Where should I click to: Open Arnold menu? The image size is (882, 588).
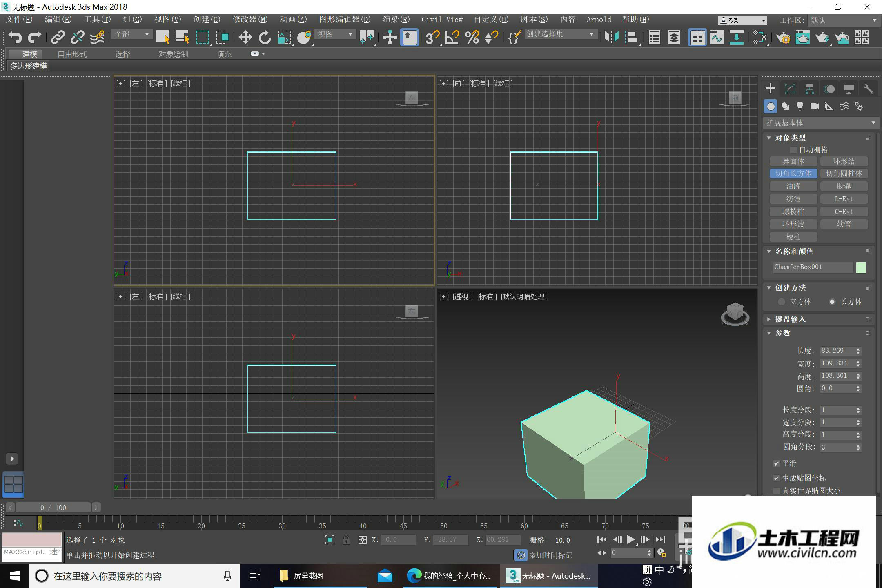(599, 19)
